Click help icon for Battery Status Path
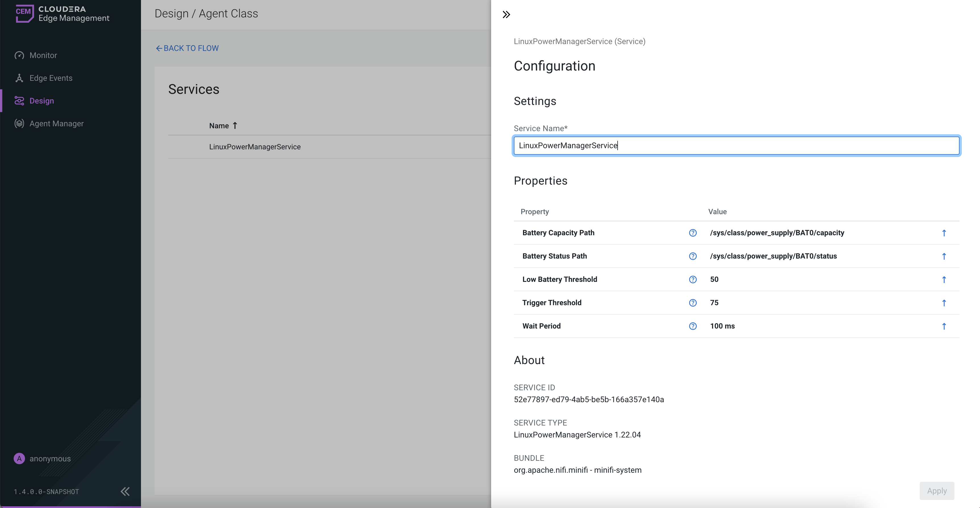This screenshot has height=508, width=980. [692, 256]
